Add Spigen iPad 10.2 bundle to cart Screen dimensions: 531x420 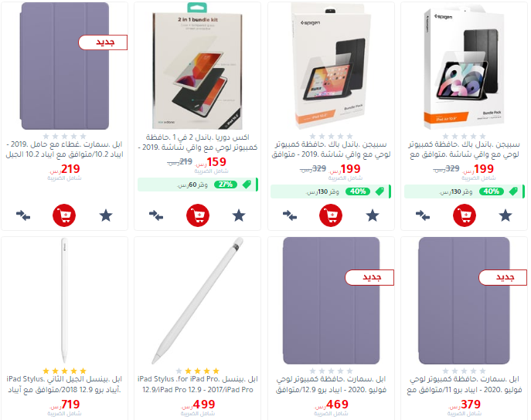[x=331, y=215]
